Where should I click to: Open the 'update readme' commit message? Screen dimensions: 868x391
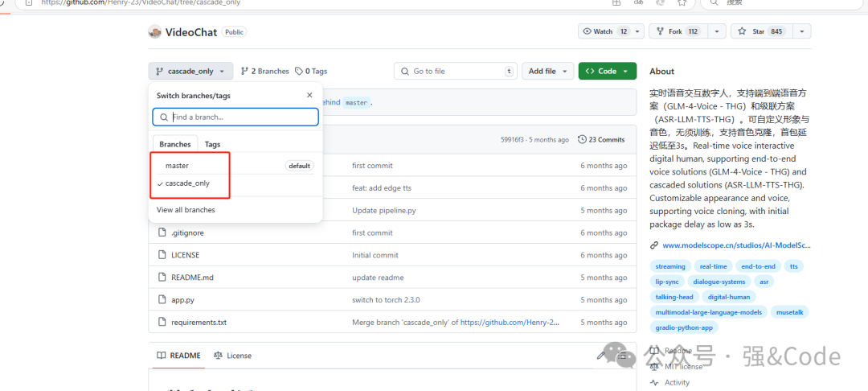pyautogui.click(x=378, y=278)
